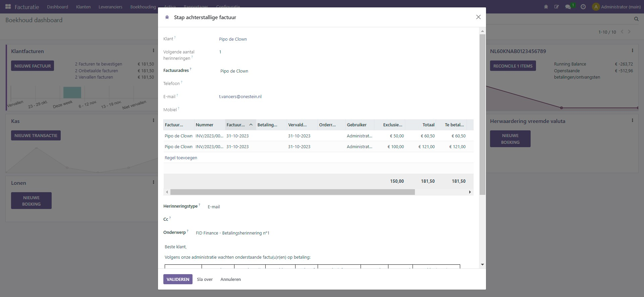Click the Valideren button
644x297 pixels.
(x=178, y=279)
